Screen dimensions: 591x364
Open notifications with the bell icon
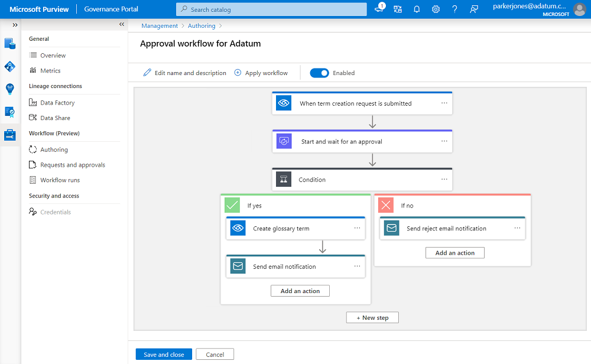tap(417, 9)
